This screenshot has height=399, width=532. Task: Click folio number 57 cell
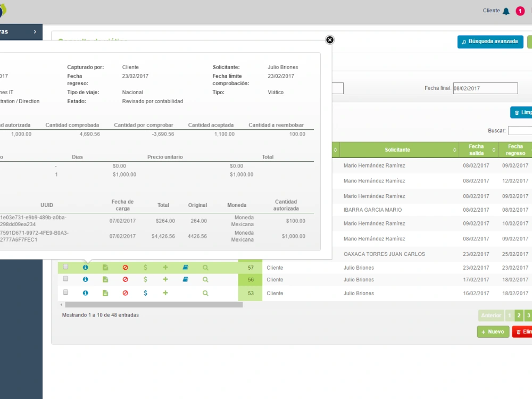pyautogui.click(x=251, y=268)
